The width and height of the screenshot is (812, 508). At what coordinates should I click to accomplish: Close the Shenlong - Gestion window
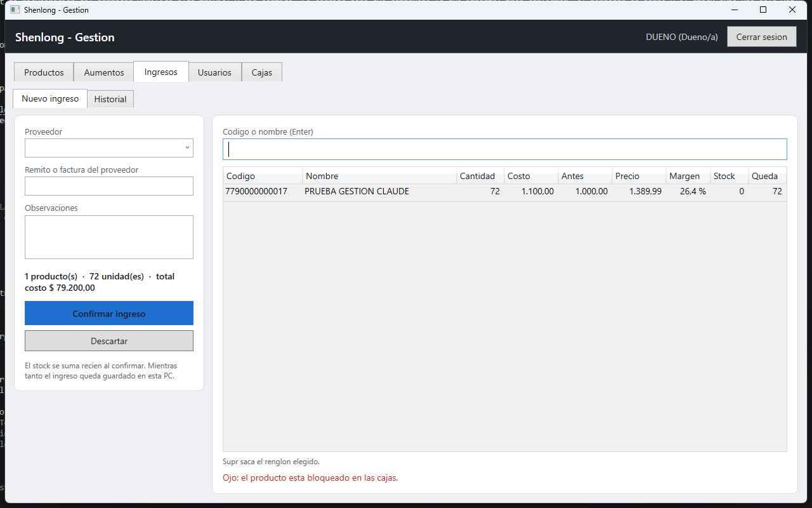tap(792, 10)
